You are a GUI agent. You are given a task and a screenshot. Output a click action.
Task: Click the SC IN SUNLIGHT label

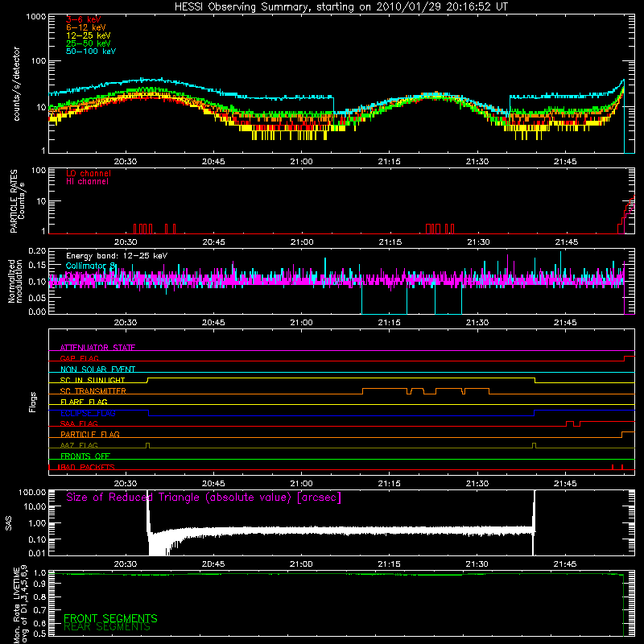click(x=93, y=380)
